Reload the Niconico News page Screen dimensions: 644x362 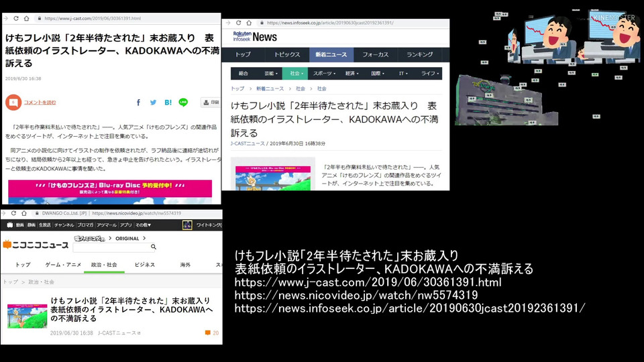click(x=13, y=213)
